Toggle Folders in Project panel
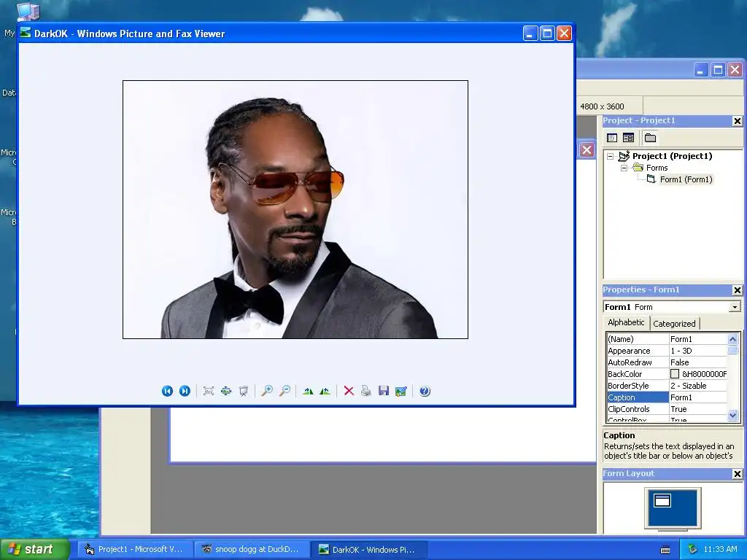Viewport: 747px width, 560px height. 650,138
